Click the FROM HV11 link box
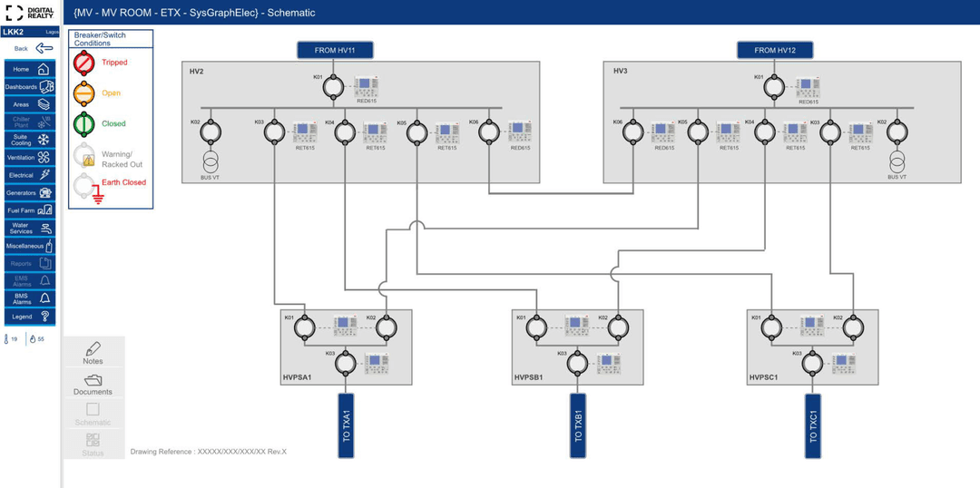This screenshot has width=980, height=488. pos(334,50)
